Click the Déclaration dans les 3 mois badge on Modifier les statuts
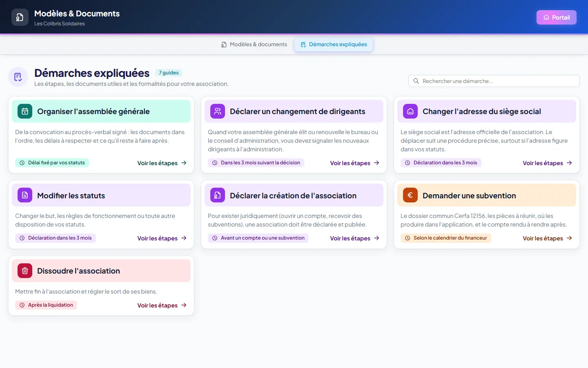Image resolution: width=588 pixels, height=368 pixels. click(56, 238)
